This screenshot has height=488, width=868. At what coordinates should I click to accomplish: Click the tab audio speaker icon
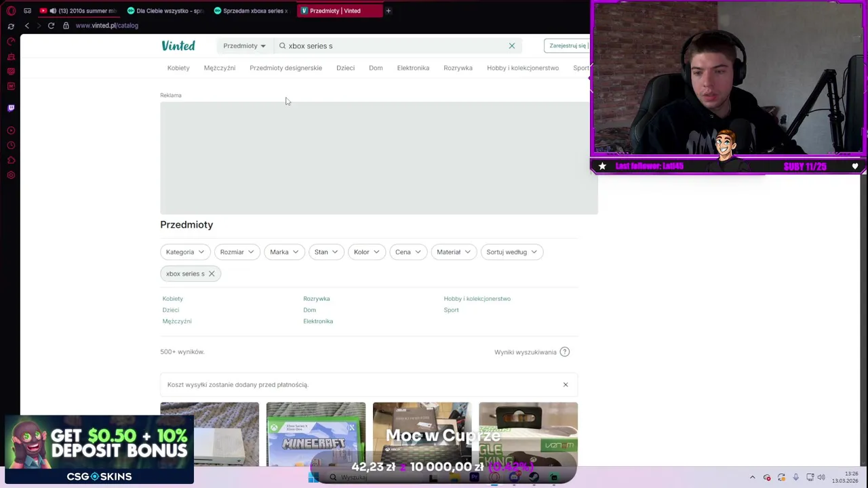tap(53, 11)
